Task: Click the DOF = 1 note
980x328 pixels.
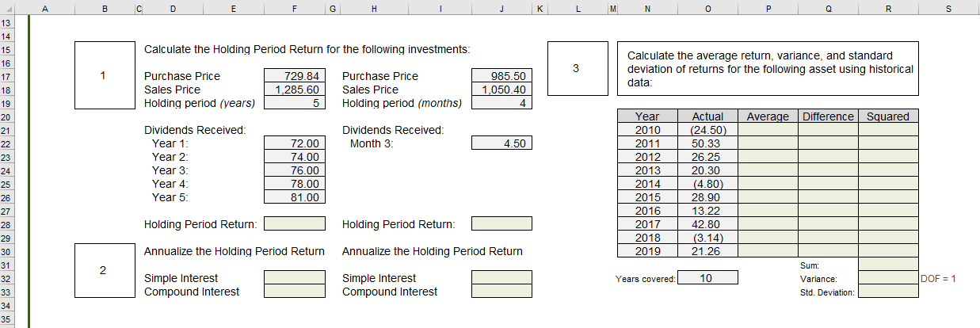Action: point(939,278)
